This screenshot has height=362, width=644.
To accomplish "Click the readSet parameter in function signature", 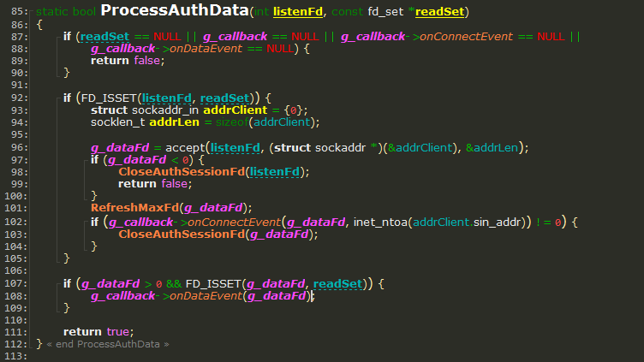I will tap(441, 12).
